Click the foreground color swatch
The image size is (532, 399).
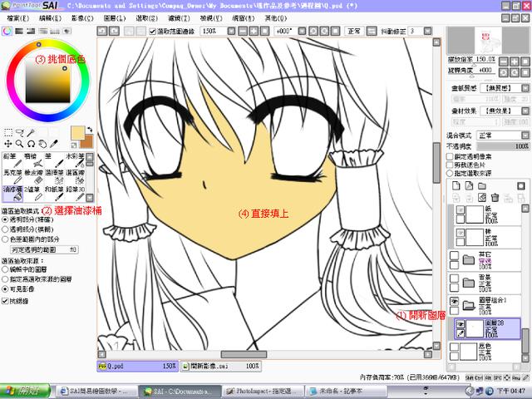pos(77,133)
